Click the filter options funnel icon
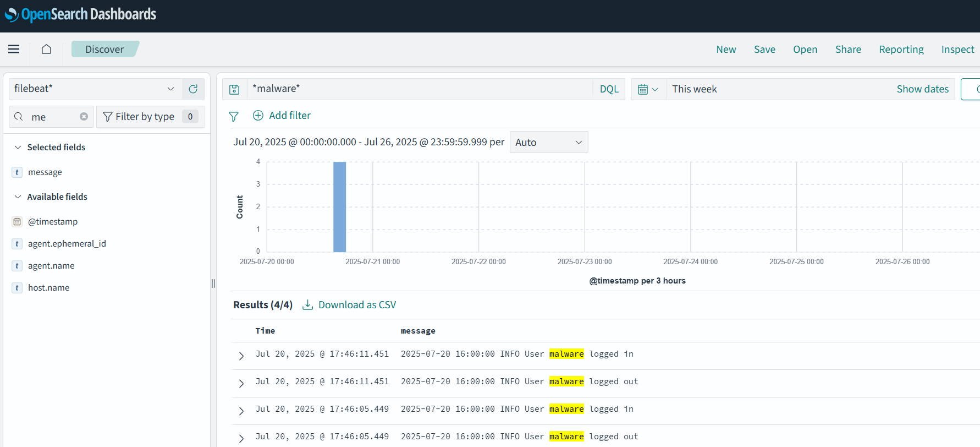The height and width of the screenshot is (447, 980). (234, 116)
